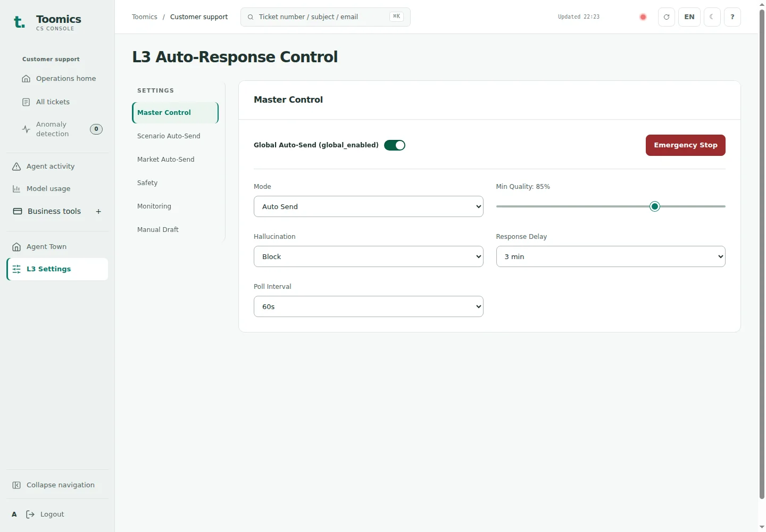Open the Mode dropdown
Viewport: 766px width, 532px height.
point(369,206)
